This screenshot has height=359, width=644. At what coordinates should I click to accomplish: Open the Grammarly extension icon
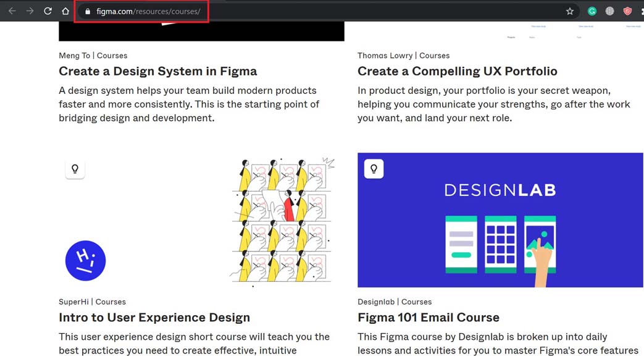click(x=592, y=12)
